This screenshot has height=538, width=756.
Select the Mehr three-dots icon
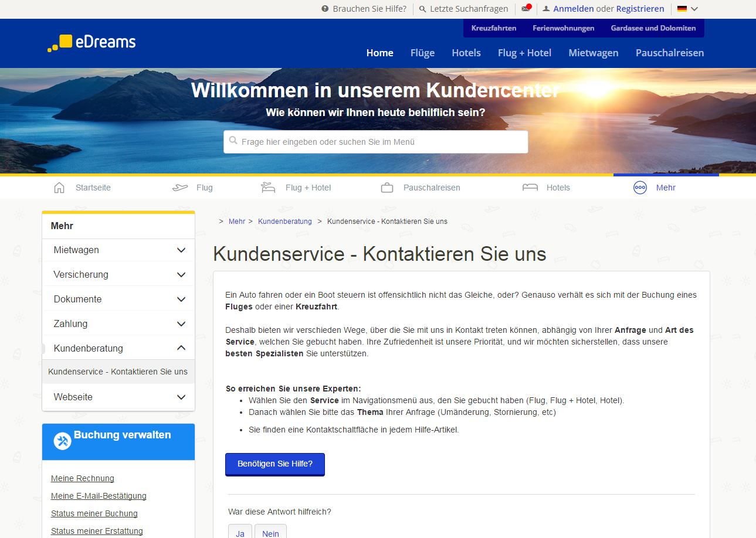[640, 188]
